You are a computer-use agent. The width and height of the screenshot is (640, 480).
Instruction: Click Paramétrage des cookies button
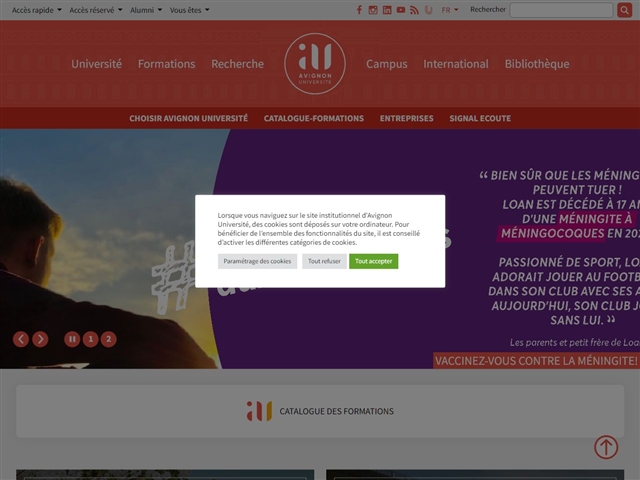coord(258,261)
